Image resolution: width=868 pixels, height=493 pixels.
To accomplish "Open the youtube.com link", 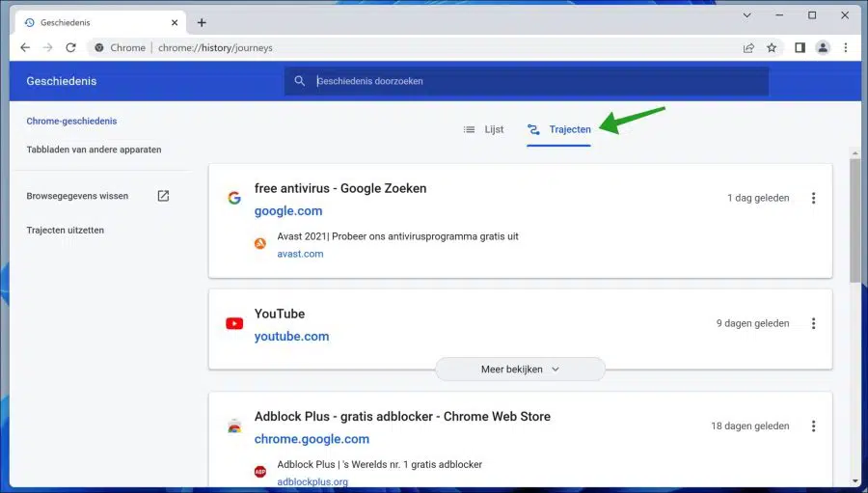I will tap(291, 337).
